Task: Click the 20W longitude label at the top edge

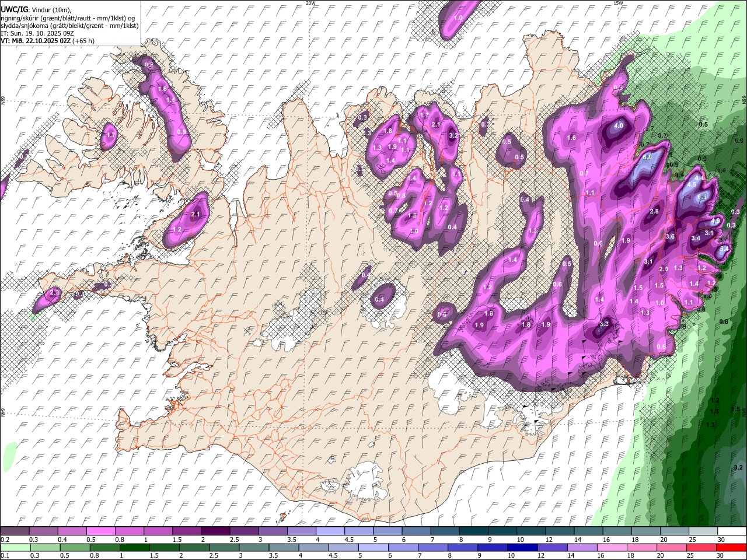Action: pyautogui.click(x=311, y=2)
